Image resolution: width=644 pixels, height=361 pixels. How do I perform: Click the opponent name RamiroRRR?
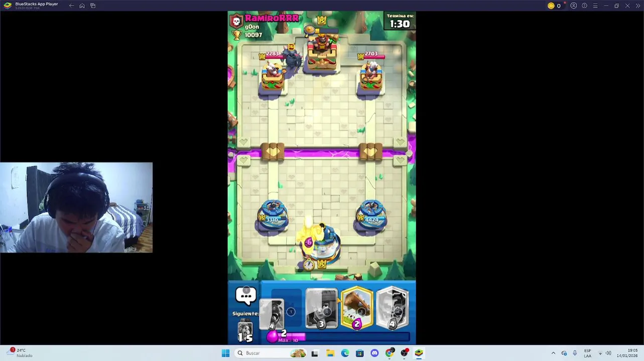coord(272,18)
